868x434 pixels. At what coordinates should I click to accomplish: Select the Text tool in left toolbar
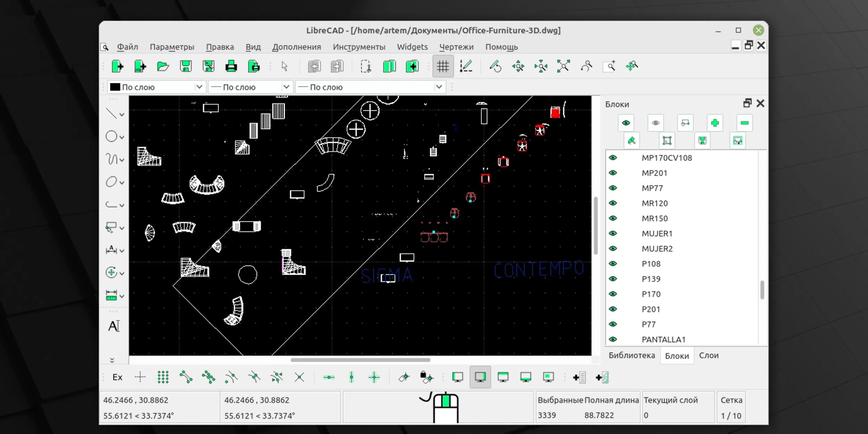[x=114, y=326]
